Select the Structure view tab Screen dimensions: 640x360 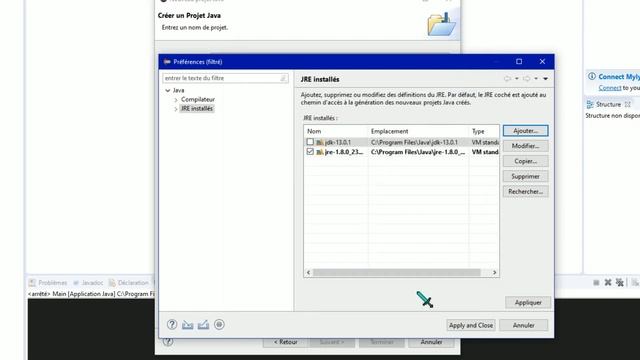[608, 104]
